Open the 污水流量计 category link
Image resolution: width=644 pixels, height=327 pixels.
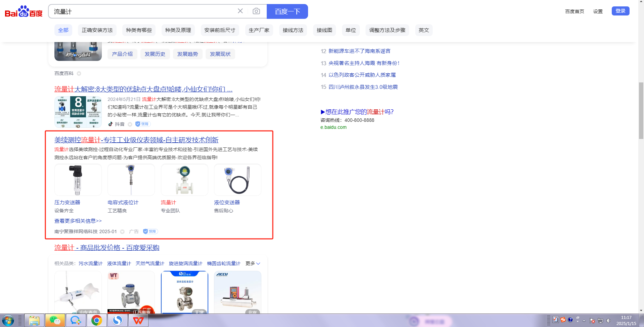coord(91,263)
